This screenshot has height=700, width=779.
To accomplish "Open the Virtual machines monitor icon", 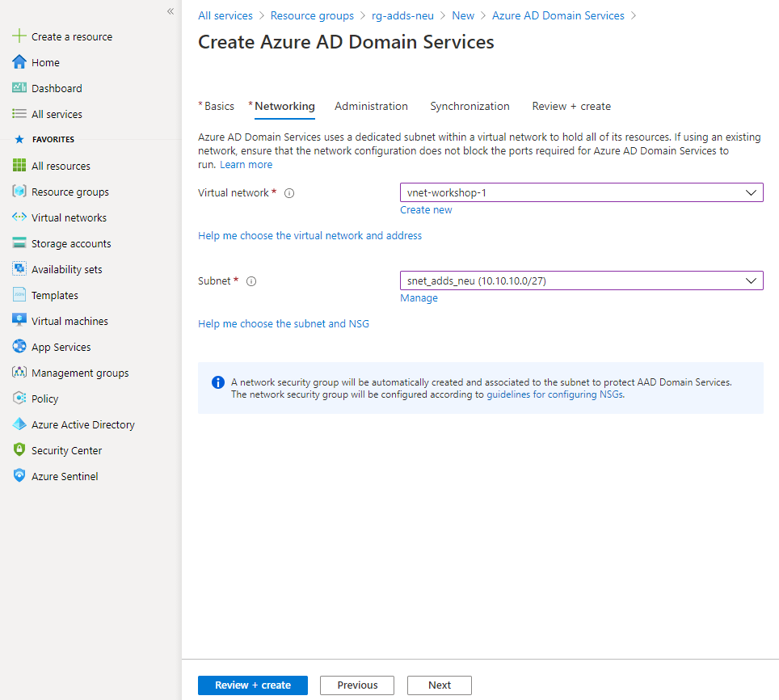I will (x=19, y=320).
